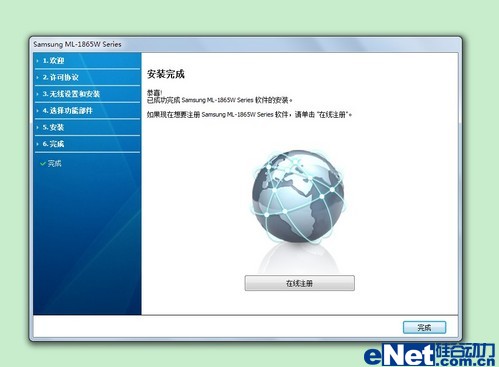Select step 2. 许可协议 in sidebar
Image resolution: width=499 pixels, height=367 pixels.
click(x=87, y=77)
